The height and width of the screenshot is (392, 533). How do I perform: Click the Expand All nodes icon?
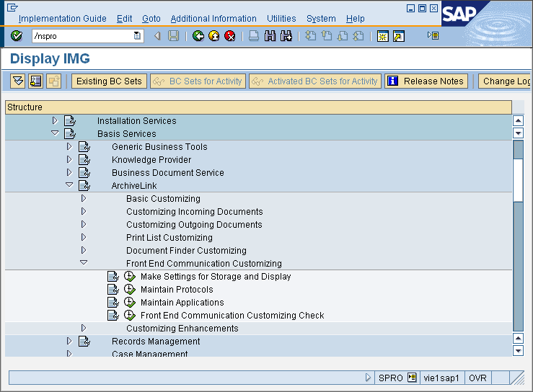(x=18, y=81)
